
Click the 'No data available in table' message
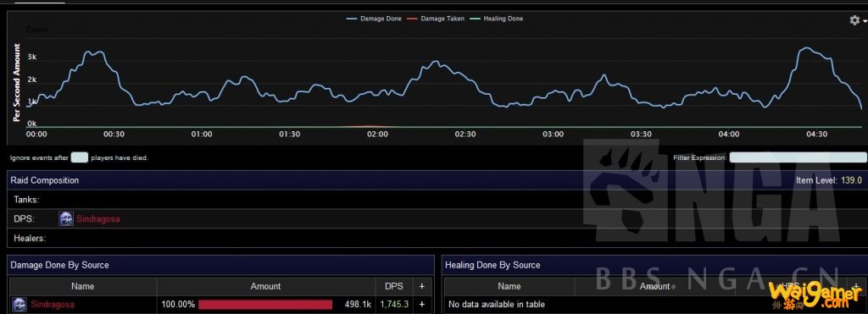pos(497,304)
